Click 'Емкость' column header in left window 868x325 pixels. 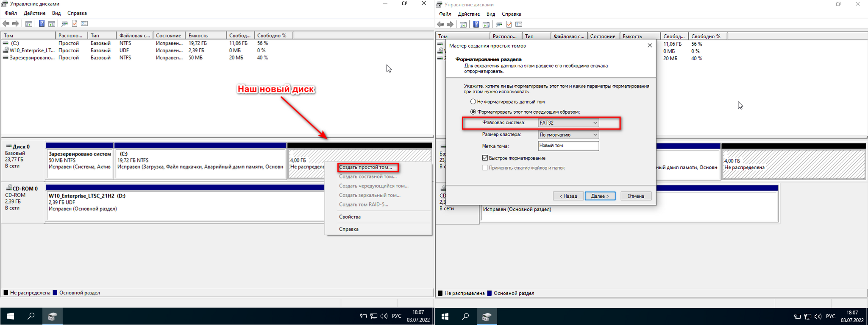point(206,36)
